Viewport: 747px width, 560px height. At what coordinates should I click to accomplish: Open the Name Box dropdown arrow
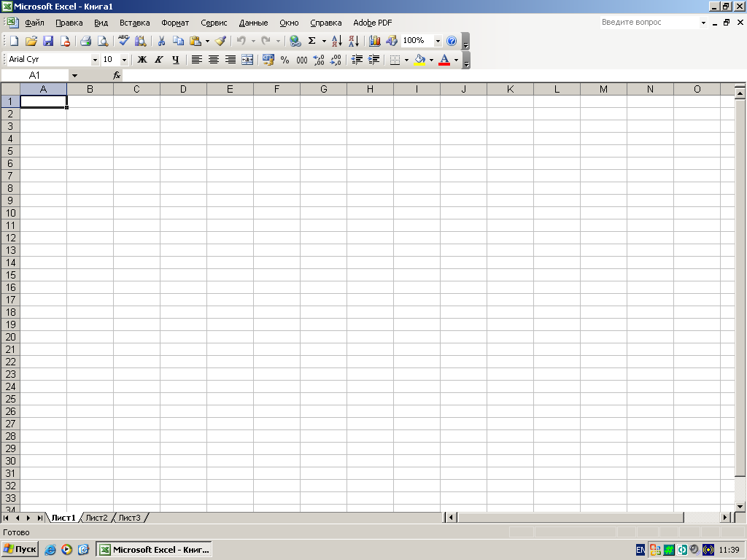tap(75, 75)
